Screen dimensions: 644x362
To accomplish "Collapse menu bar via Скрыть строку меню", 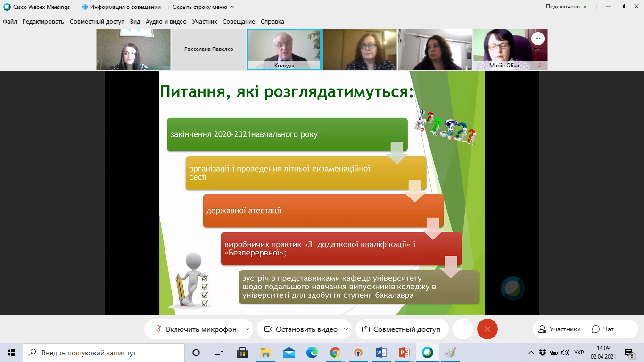I will 203,7.
